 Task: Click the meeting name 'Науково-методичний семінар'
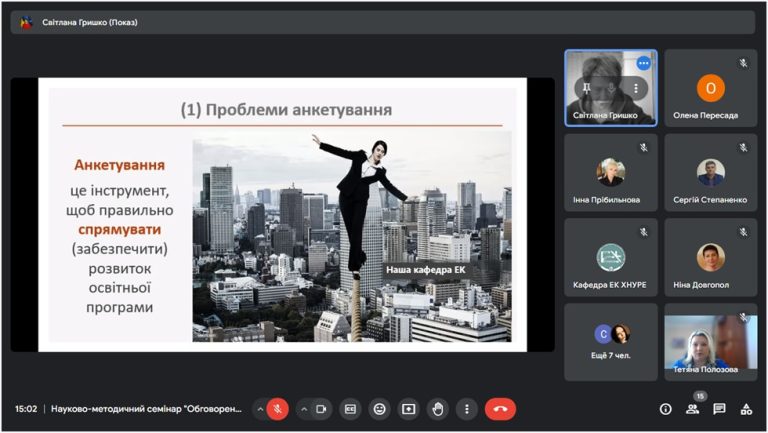[146, 409]
